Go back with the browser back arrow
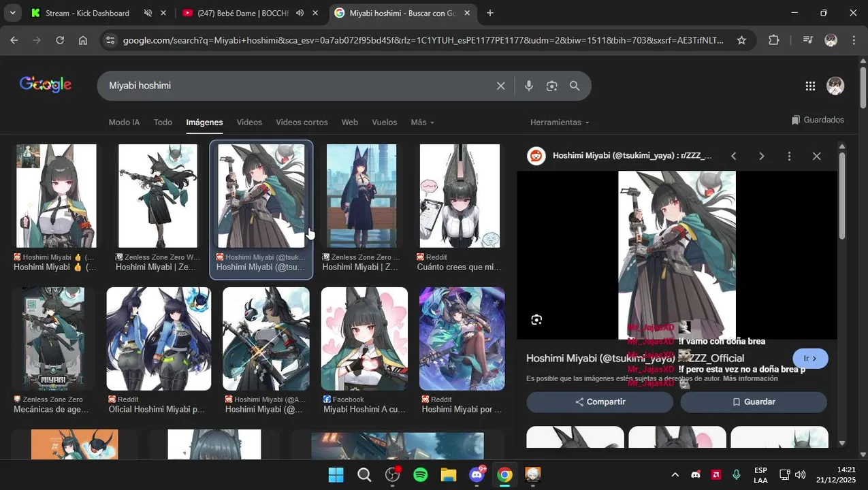Image resolution: width=868 pixels, height=490 pixels. tap(14, 40)
